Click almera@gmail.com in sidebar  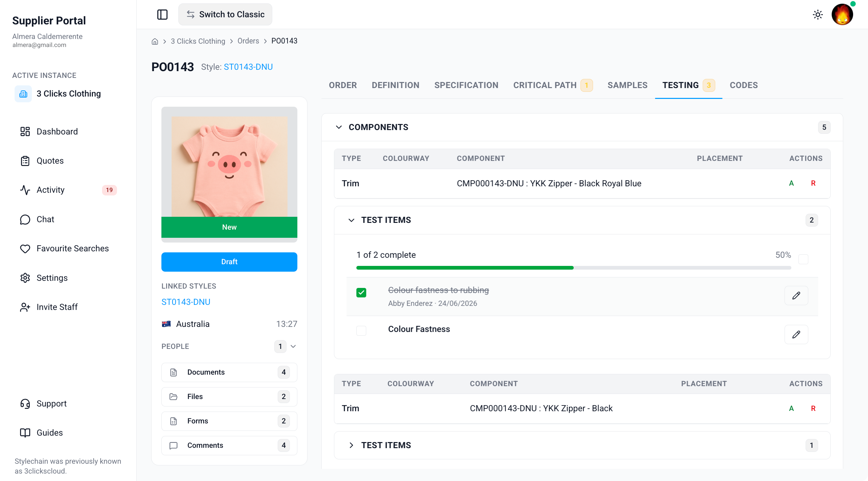[x=39, y=45]
